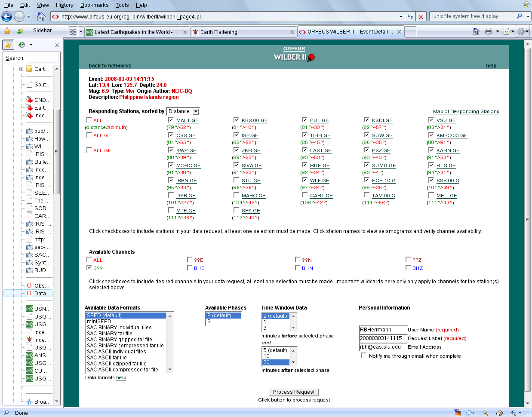The width and height of the screenshot is (532, 417).
Task: Open the back/forward history dropdown arrow
Action: point(29,17)
